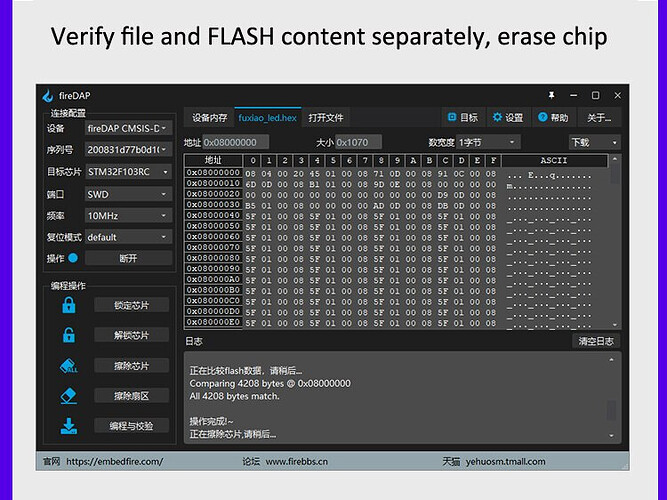Select the address row 0x08000010
667x500 pixels.
pos(214,183)
